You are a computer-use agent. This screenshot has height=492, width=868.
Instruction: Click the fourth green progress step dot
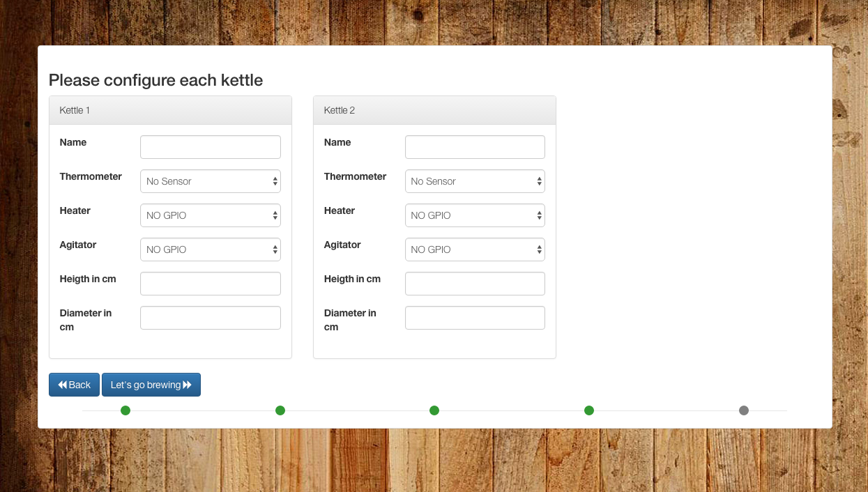coord(589,410)
